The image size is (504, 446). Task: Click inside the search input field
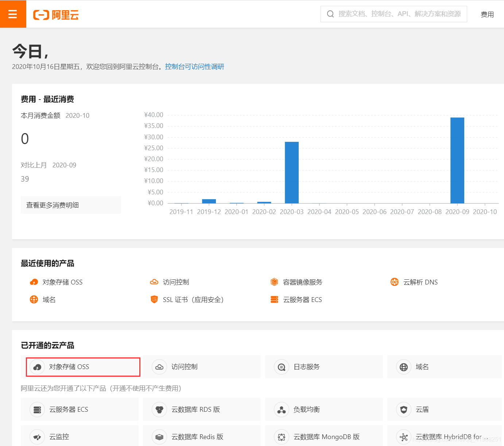pyautogui.click(x=394, y=14)
